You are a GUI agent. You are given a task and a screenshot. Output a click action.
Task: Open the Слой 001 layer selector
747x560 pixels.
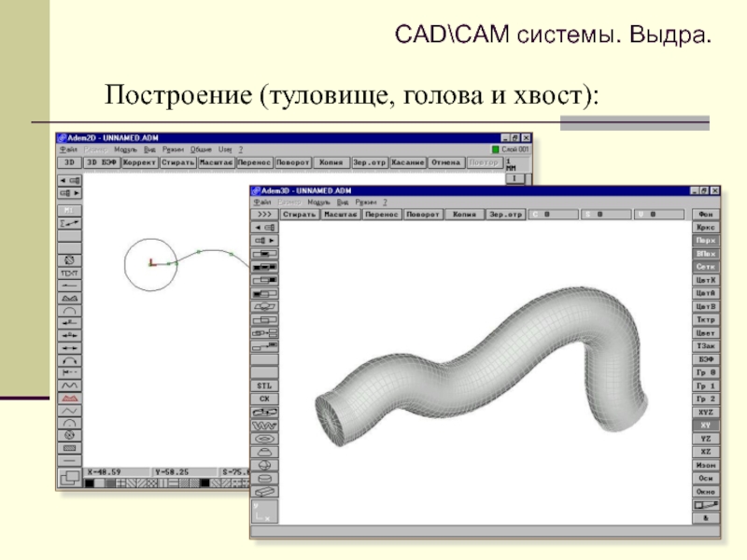[x=511, y=149]
